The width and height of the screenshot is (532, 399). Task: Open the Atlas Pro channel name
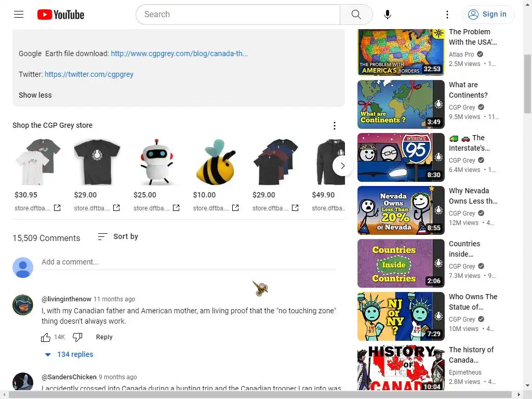point(461,54)
